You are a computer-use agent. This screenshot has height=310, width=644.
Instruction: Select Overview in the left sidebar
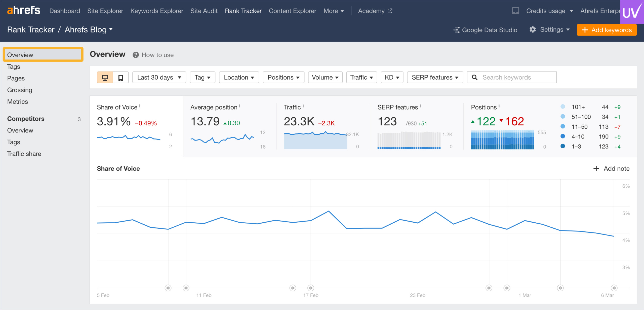(x=43, y=55)
